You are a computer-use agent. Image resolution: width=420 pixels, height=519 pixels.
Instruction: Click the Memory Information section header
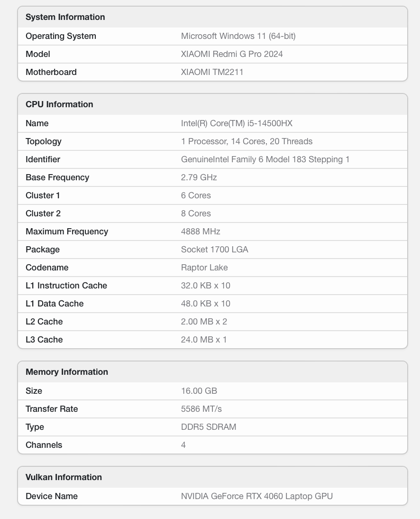[x=67, y=372]
